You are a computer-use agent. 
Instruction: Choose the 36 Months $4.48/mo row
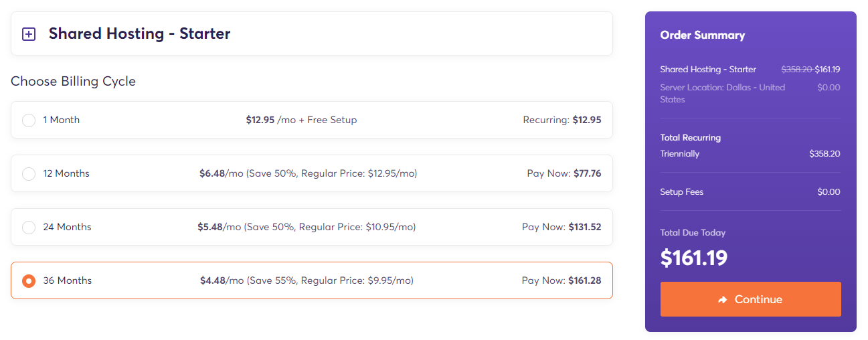click(312, 280)
